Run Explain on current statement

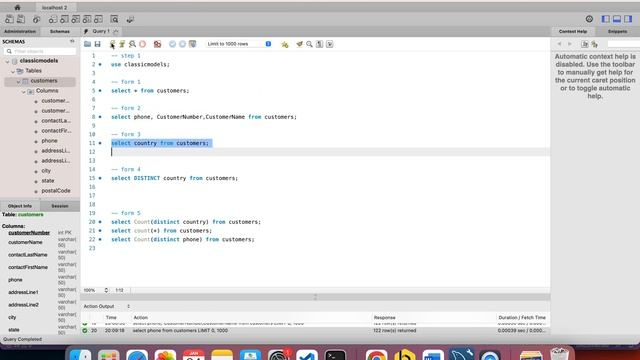tap(132, 44)
